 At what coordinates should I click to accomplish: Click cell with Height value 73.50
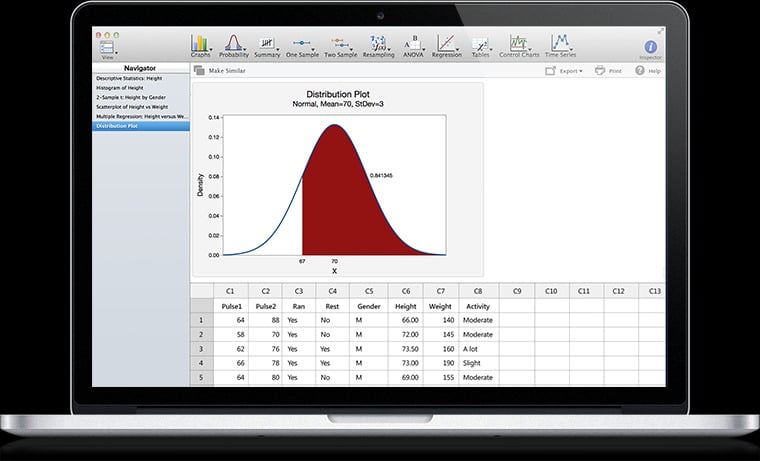tap(406, 349)
